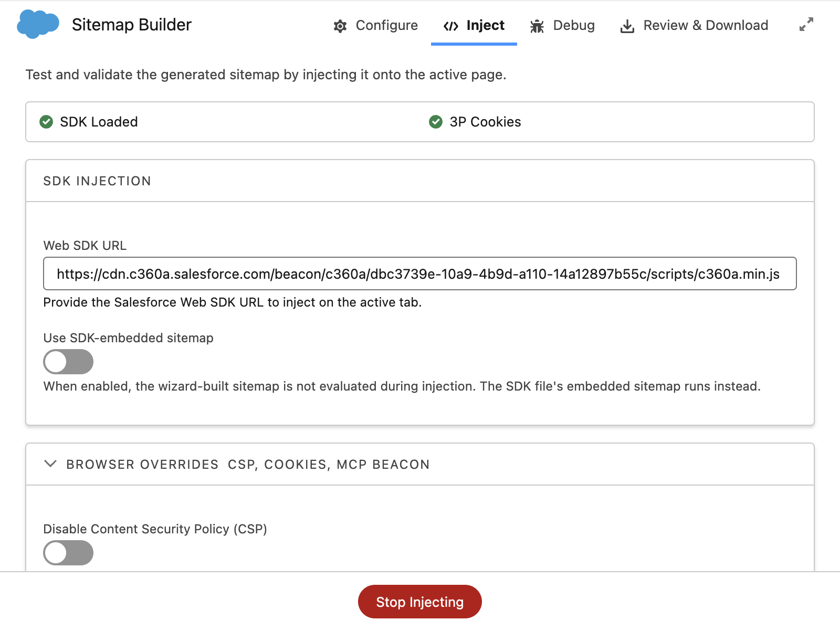
Task: Enable the Use SDK-embedded sitemap toggle
Action: [x=68, y=361]
